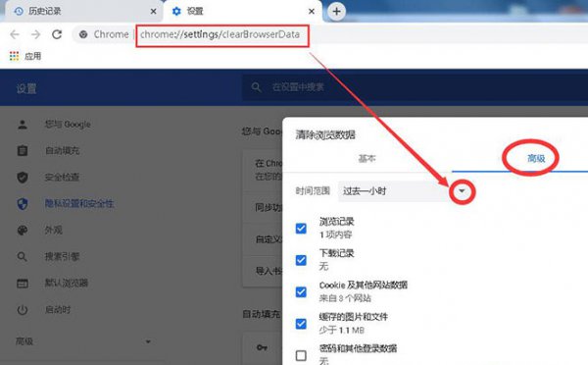Click the browser window icon beside 默认浏览器
This screenshot has width=588, height=365.
tap(23, 284)
